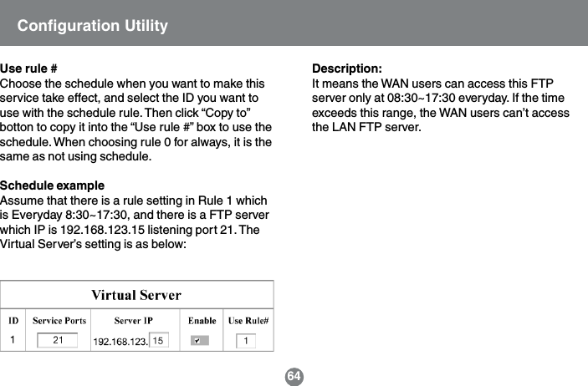Click the Service Ports field containing 21

58,340
